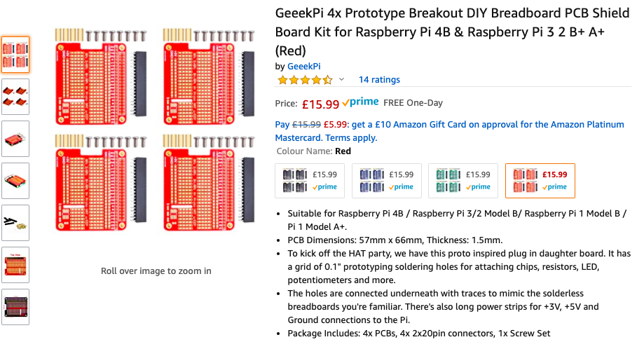Viewport: 644px width, 349px height.
Task: Select the red colour variant swatch
Action: 540,181
